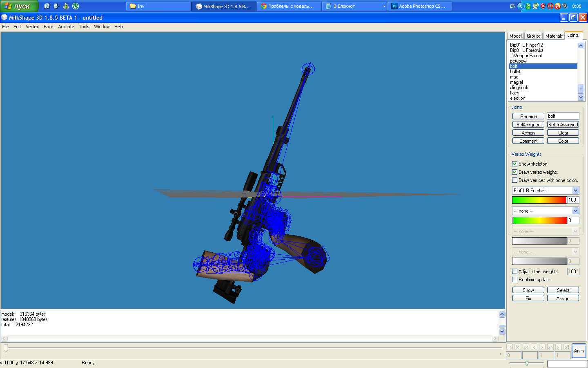Screen dimensions: 588x368
Task: Switch to the Groups tab
Action: tap(533, 36)
